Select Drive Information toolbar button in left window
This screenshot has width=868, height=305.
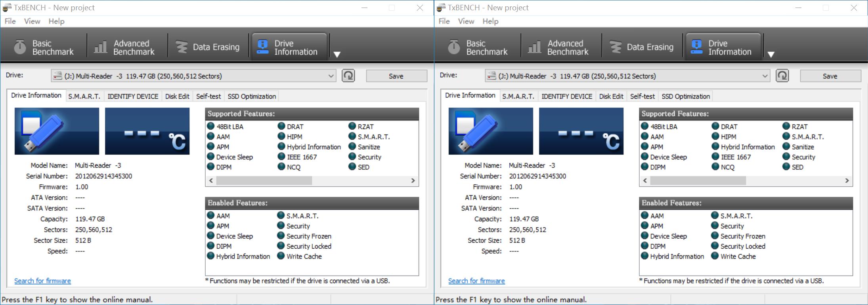point(289,47)
